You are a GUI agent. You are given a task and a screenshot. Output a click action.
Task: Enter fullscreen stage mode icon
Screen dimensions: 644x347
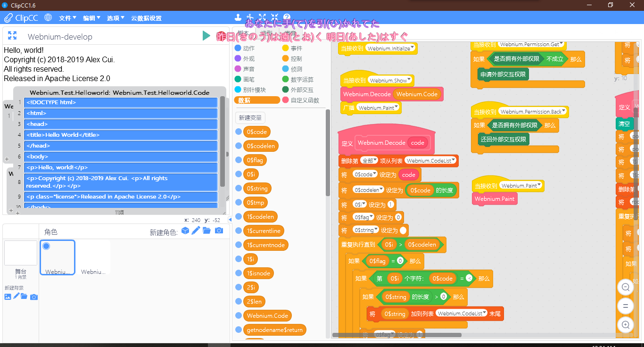coord(12,36)
